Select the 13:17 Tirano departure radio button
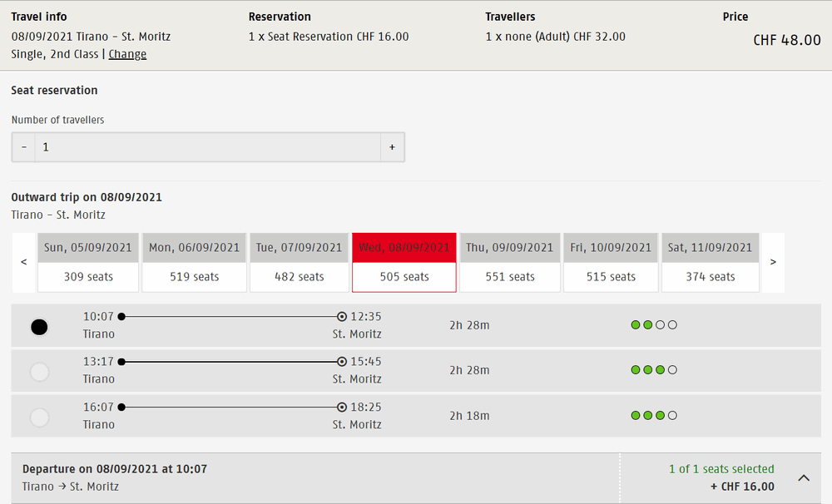 click(x=39, y=372)
